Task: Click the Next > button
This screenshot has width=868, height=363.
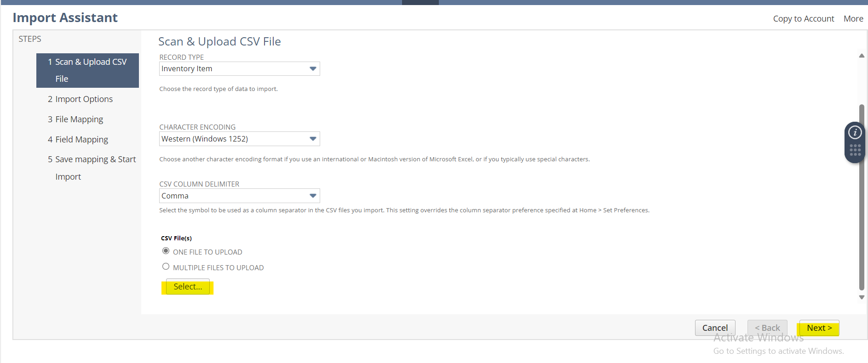Action: [x=819, y=328]
